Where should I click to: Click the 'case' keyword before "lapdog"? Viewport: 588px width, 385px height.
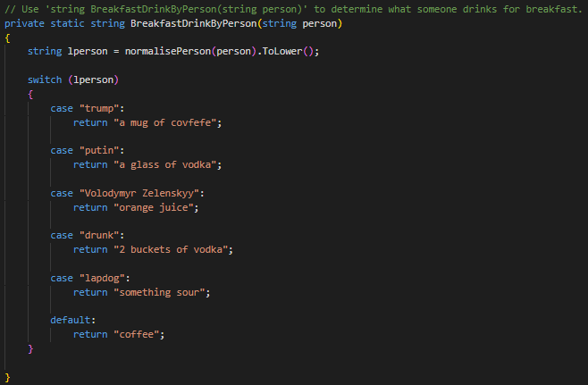(x=62, y=278)
